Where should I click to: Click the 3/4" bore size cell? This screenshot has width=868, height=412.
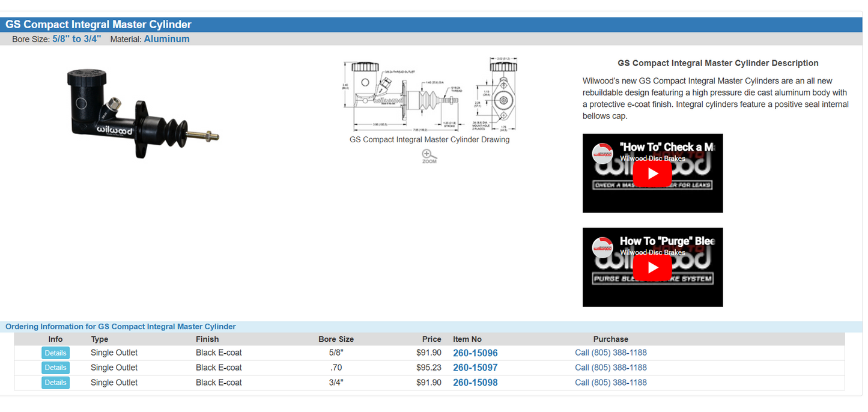(x=336, y=383)
